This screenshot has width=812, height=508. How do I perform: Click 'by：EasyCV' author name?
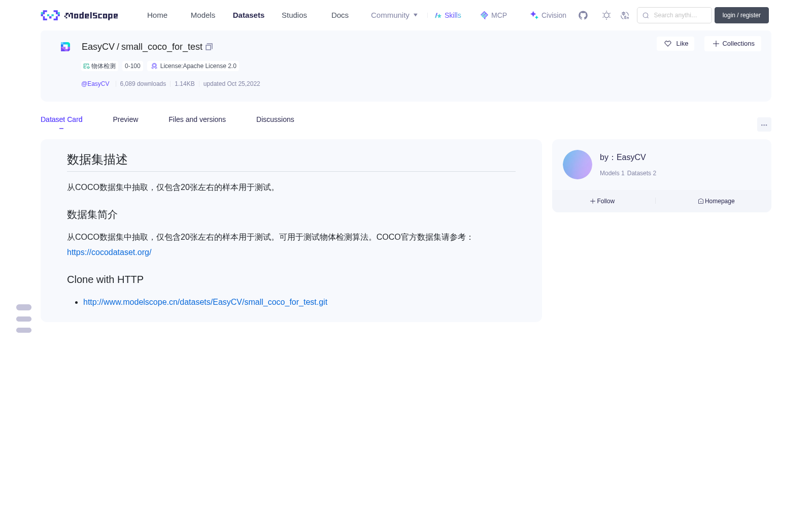point(623,157)
